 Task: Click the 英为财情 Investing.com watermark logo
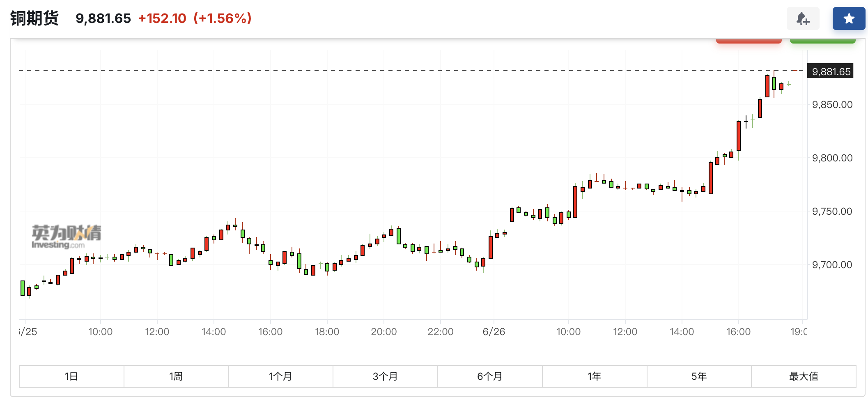pos(67,237)
